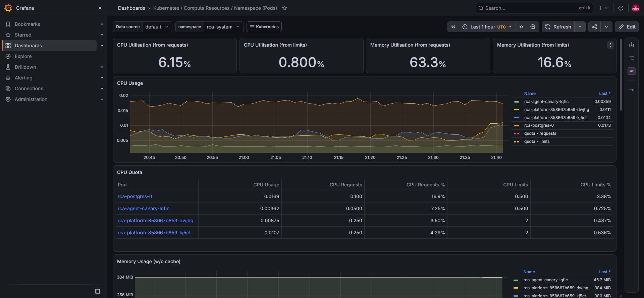Open the rca-agent-canary-lqflc pod link
This screenshot has width=644, height=298.
(144, 208)
